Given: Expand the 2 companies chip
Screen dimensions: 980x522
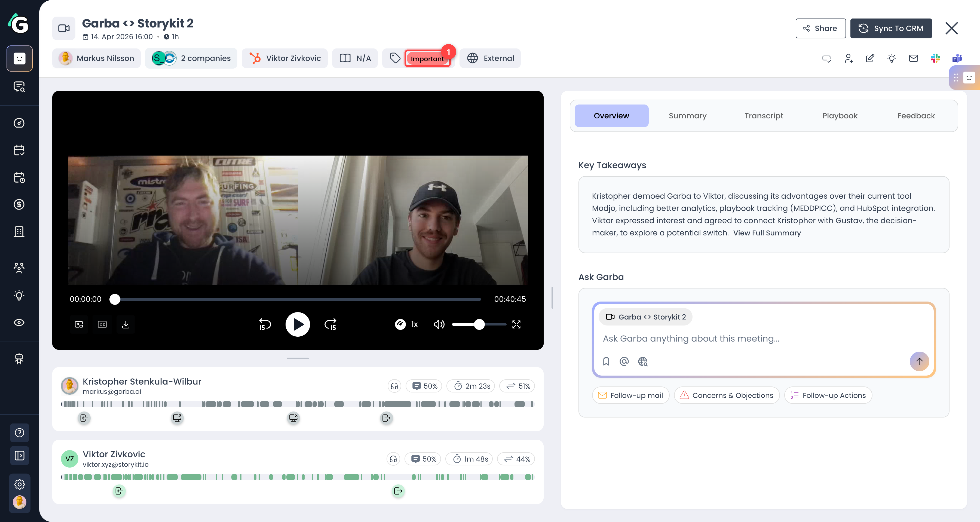Looking at the screenshot, I should coord(191,58).
